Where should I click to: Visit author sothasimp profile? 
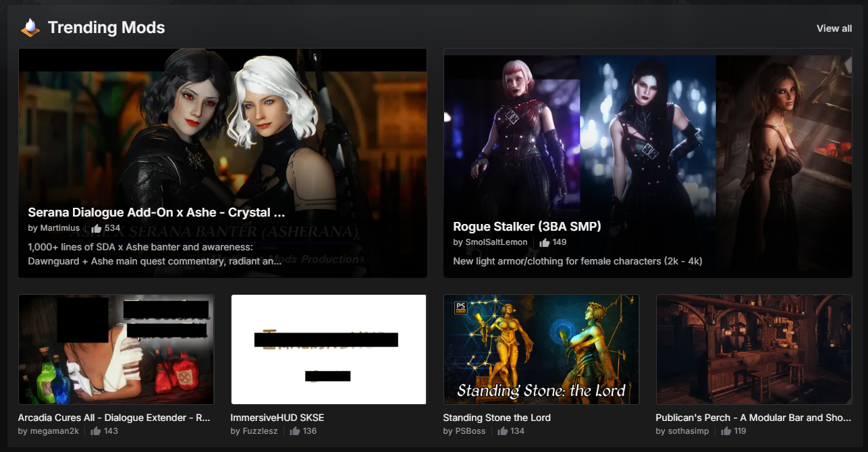688,431
